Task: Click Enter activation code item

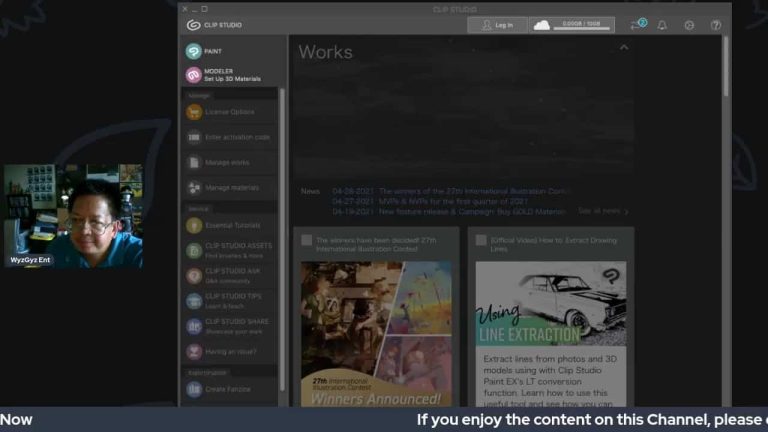Action: point(237,137)
